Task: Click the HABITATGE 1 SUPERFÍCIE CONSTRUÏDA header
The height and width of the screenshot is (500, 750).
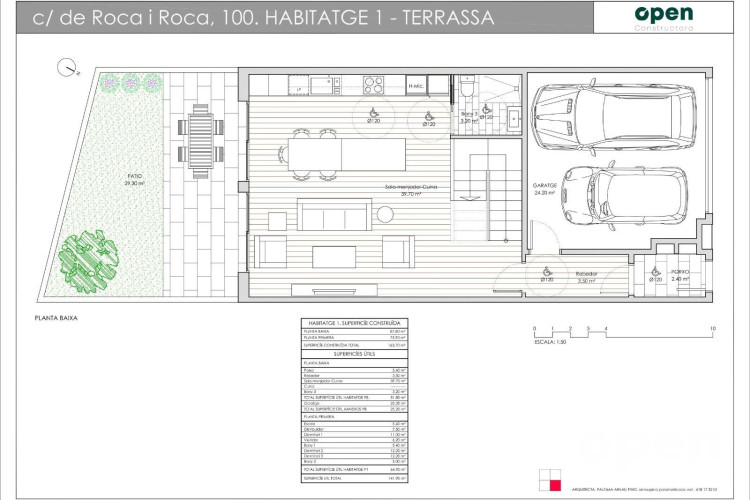Action: point(353,323)
